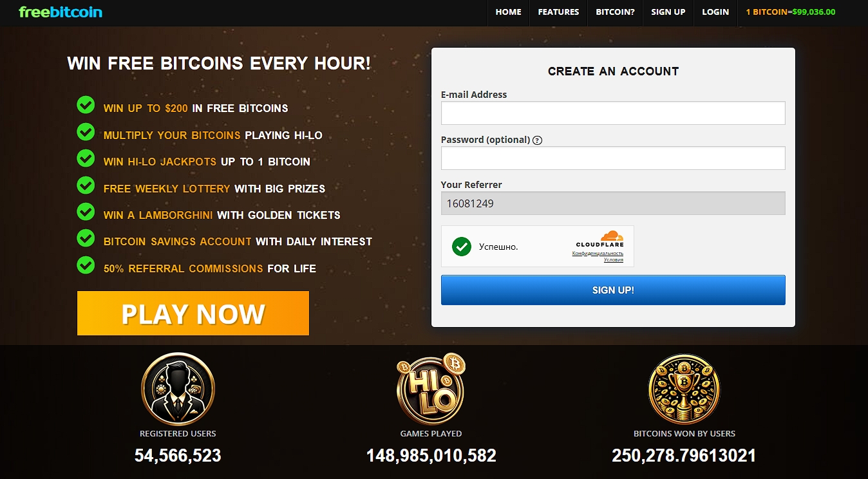Click the Cloudflare logo in captcha widget
Viewport: 868px width, 479px height.
click(x=599, y=239)
